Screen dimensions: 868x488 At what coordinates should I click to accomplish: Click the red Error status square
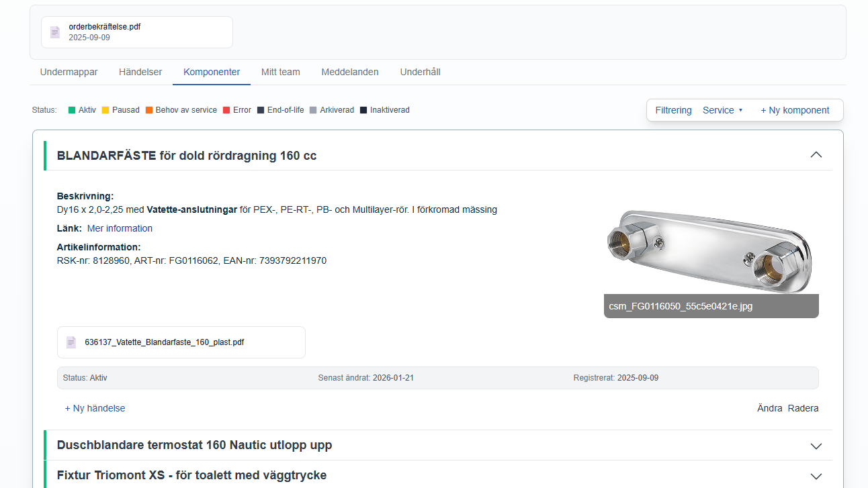click(226, 110)
